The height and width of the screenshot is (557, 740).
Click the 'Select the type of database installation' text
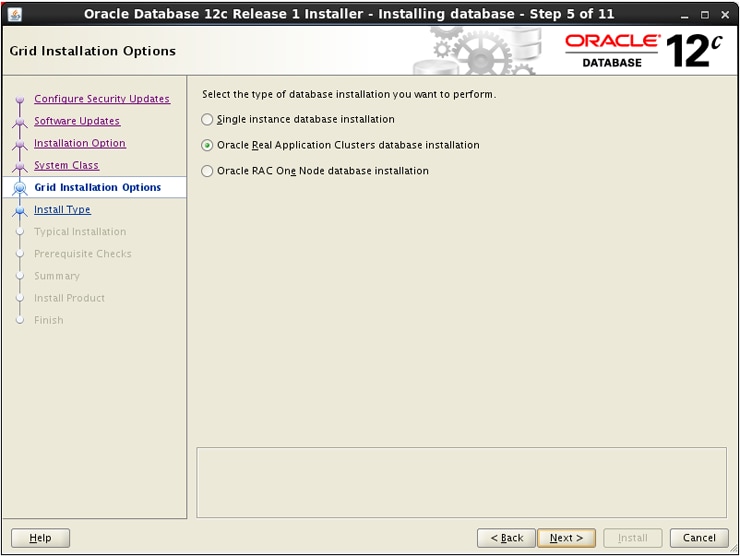[x=349, y=94]
